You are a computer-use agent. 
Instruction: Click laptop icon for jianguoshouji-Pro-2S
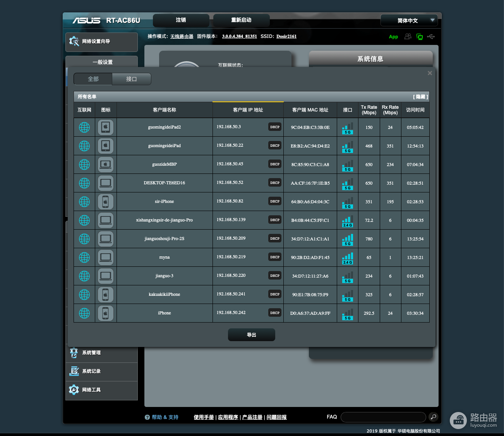click(x=106, y=239)
